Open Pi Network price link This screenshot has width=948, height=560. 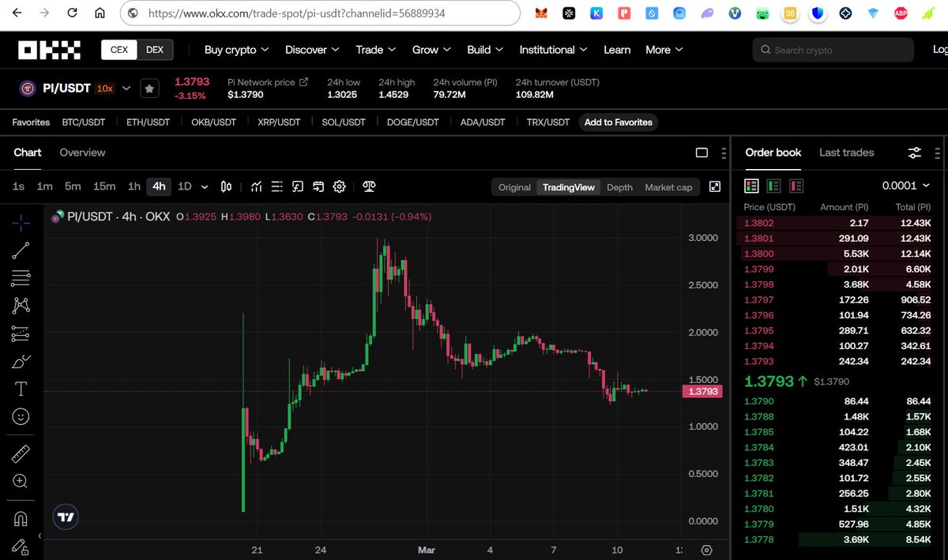[268, 82]
